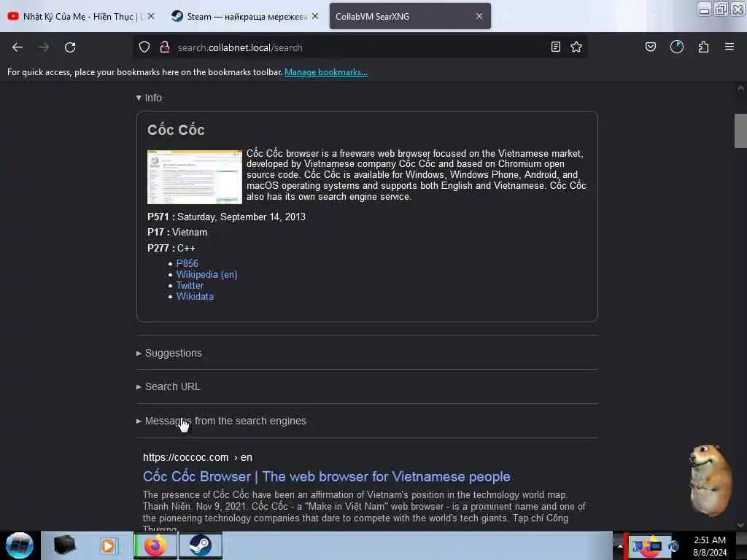The width and height of the screenshot is (747, 560).
Task: Click the rightmost system tray icon
Action: [673, 546]
